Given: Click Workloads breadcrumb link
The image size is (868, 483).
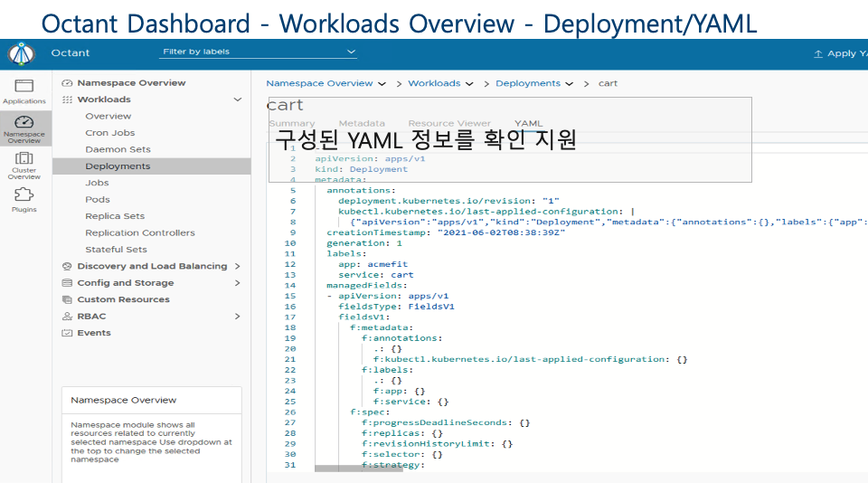Looking at the screenshot, I should [x=434, y=83].
